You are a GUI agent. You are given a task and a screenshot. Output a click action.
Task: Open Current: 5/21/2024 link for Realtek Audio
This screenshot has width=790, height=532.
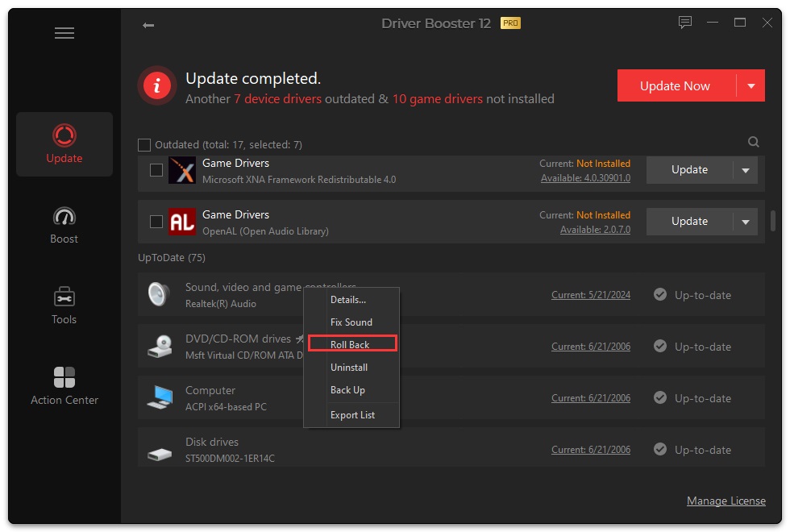pos(590,295)
